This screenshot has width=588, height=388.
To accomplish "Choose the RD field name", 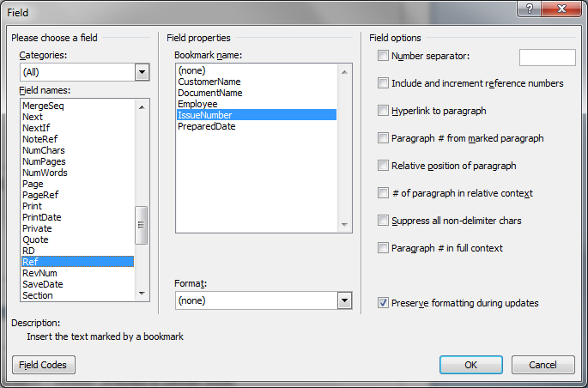I will pyautogui.click(x=77, y=251).
